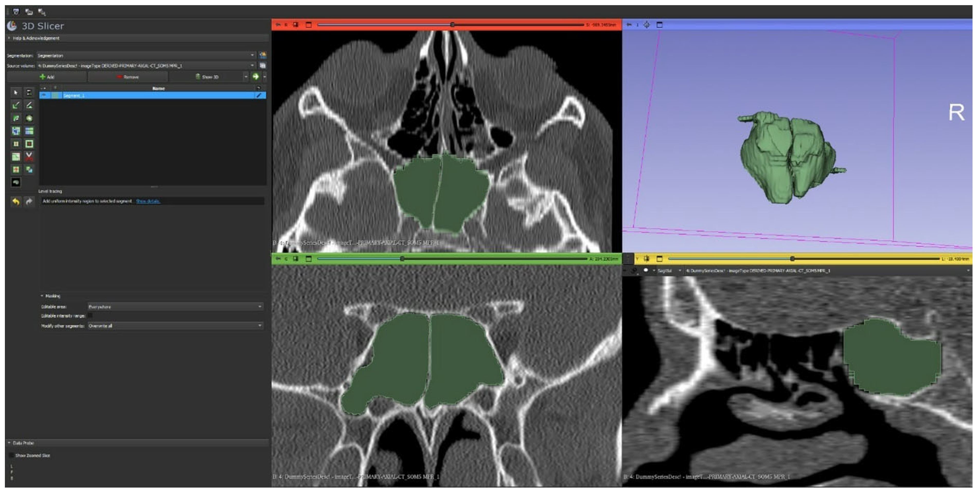980x494 pixels.
Task: Open the Editable area dropdown
Action: click(175, 307)
